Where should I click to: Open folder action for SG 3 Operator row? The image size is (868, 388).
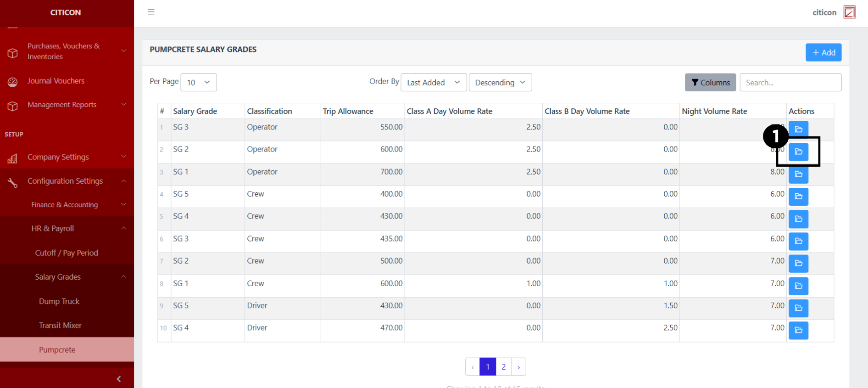tap(798, 129)
